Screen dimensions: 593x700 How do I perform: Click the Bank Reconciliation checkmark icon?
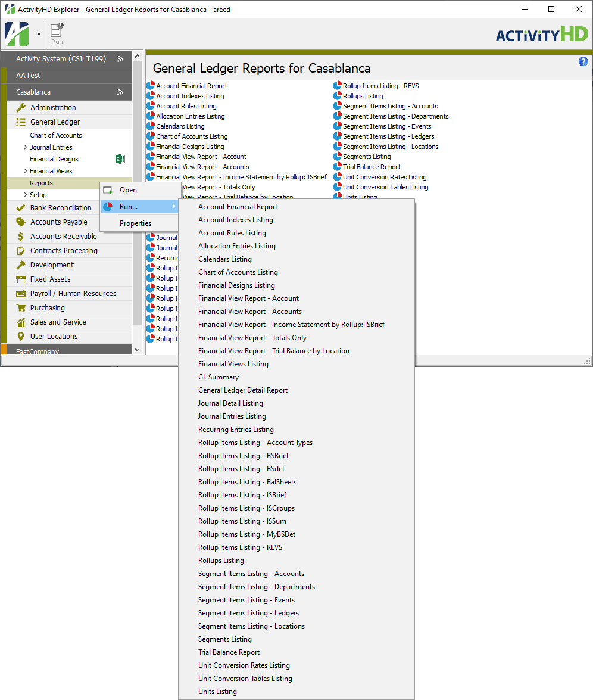[21, 208]
